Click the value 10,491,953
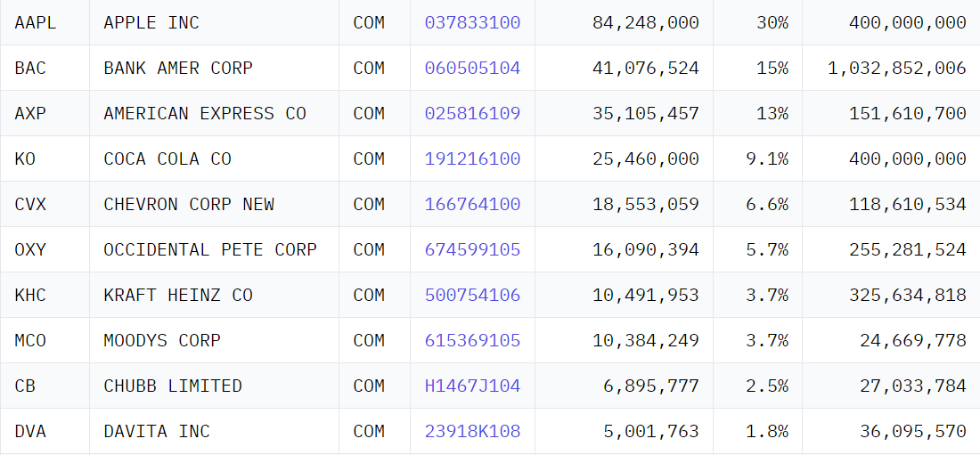The width and height of the screenshot is (980, 455). (x=646, y=295)
